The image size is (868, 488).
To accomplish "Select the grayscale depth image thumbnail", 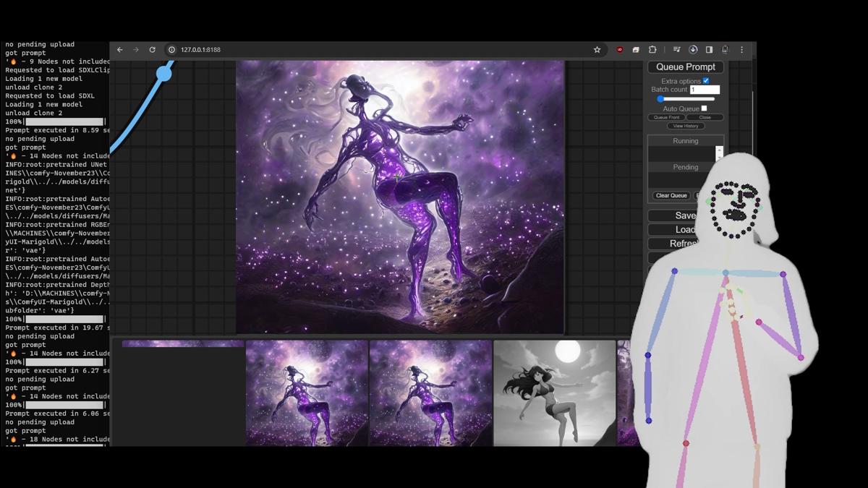I will coord(554,393).
